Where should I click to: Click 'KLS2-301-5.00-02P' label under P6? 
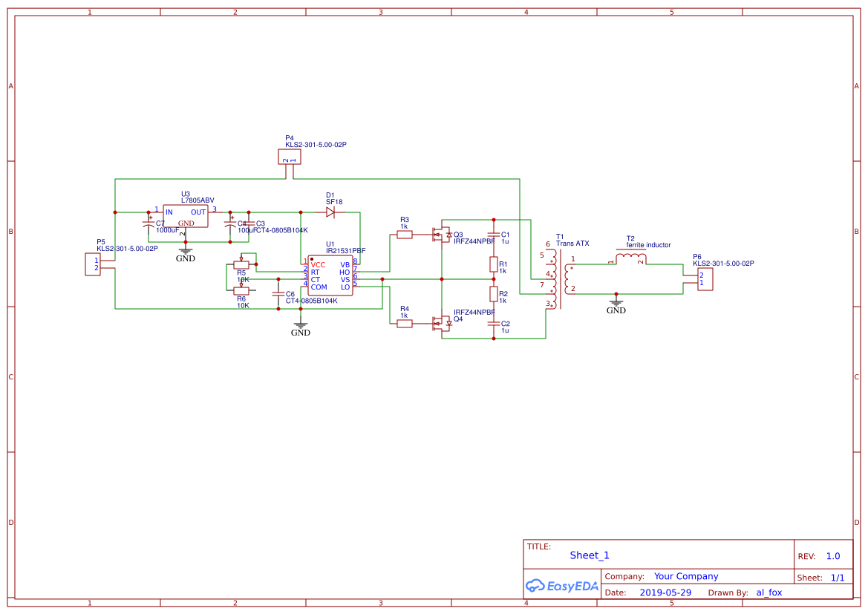point(723,264)
